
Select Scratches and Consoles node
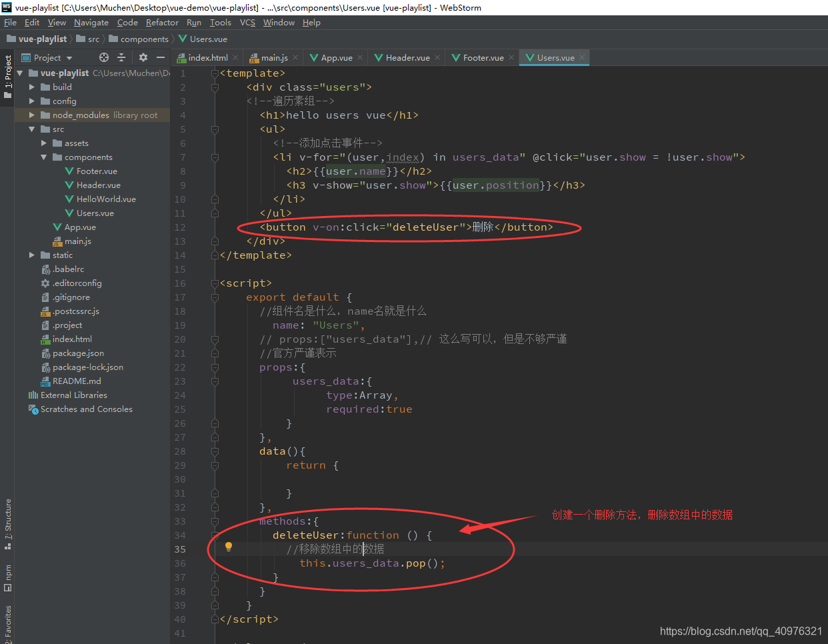86,409
